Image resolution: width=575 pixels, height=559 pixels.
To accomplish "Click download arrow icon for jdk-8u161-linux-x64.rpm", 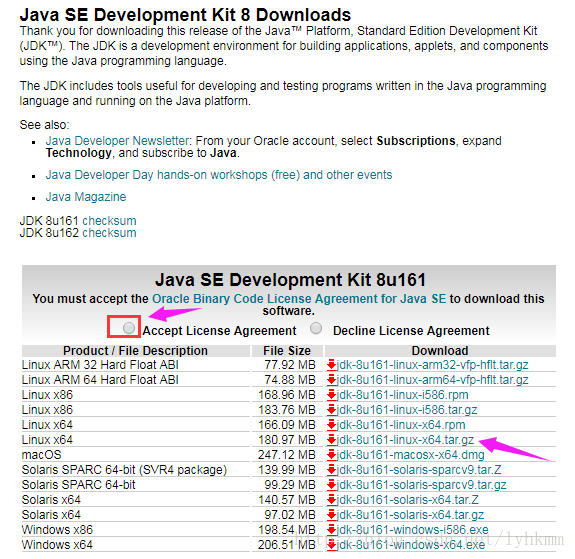I will click(x=332, y=425).
